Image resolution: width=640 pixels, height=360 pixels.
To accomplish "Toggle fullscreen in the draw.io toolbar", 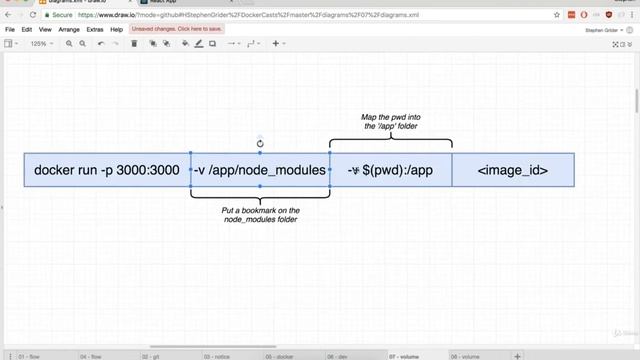I will coord(615,44).
